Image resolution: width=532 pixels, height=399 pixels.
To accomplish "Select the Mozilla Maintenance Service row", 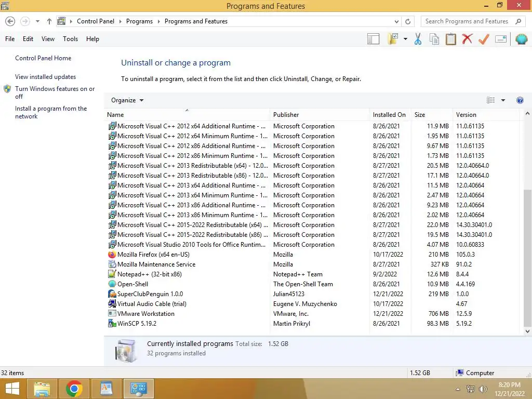I will click(x=312, y=264).
